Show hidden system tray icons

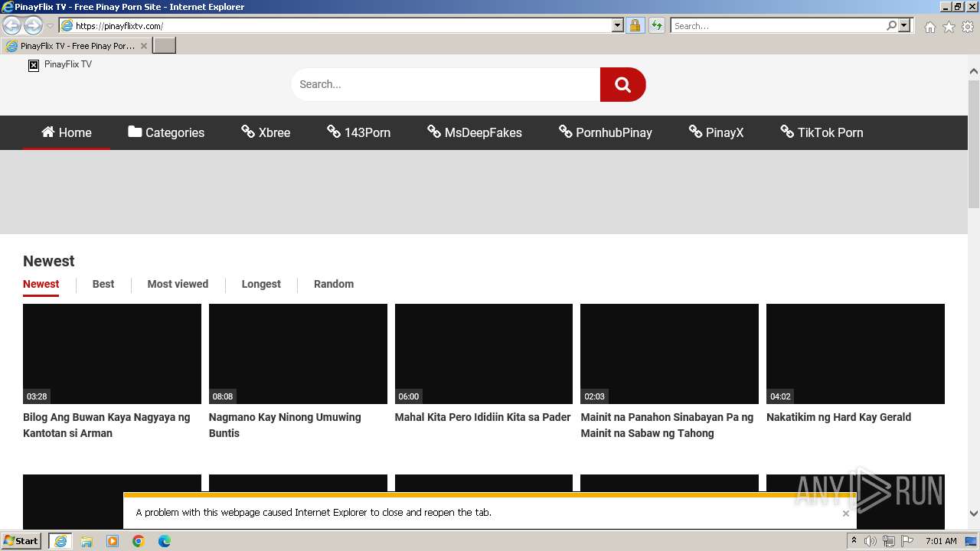(x=854, y=540)
